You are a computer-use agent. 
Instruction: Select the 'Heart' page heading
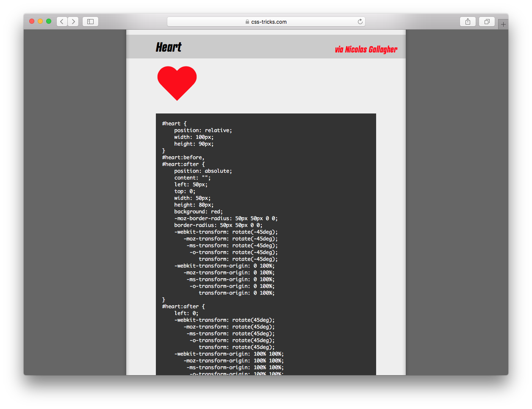(169, 47)
